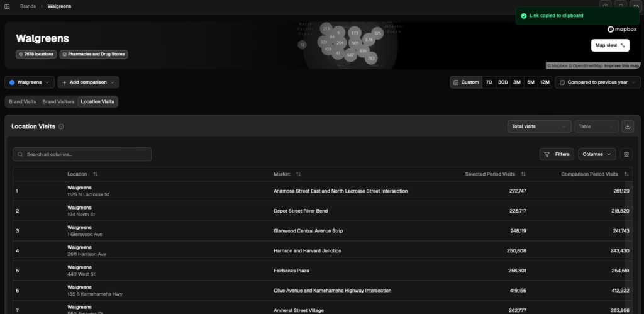
Task: Open the Total visits dropdown
Action: tap(539, 126)
